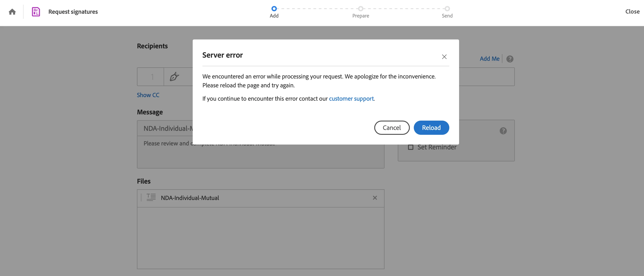Image resolution: width=644 pixels, height=276 pixels.
Task: Grab the file row drag handle
Action: (x=141, y=198)
